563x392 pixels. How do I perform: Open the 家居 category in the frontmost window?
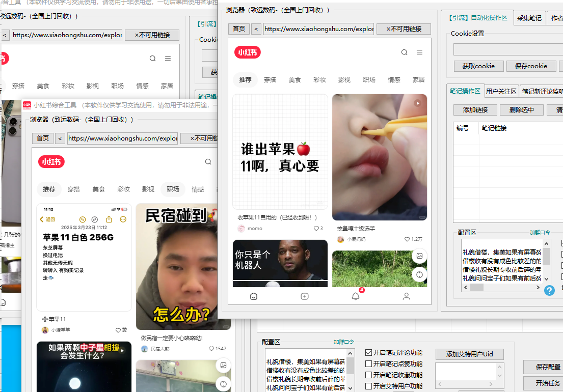click(419, 79)
